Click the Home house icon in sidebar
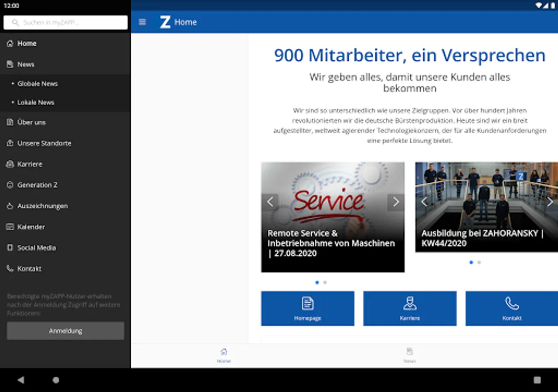This screenshot has height=392, width=558. coord(10,44)
